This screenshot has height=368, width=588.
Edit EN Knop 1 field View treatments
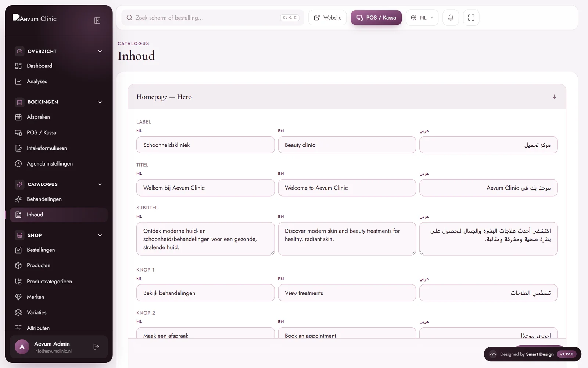pos(347,293)
